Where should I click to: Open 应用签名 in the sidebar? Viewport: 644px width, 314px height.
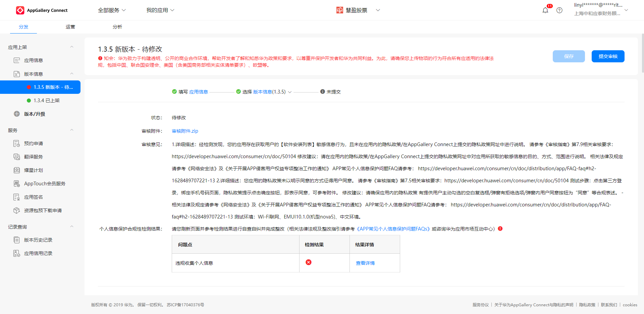click(x=33, y=197)
